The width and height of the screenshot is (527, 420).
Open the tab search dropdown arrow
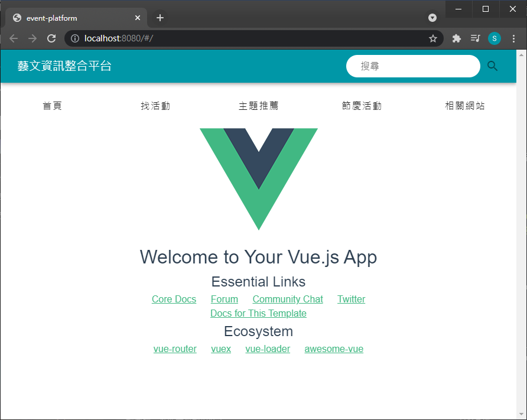click(x=432, y=18)
